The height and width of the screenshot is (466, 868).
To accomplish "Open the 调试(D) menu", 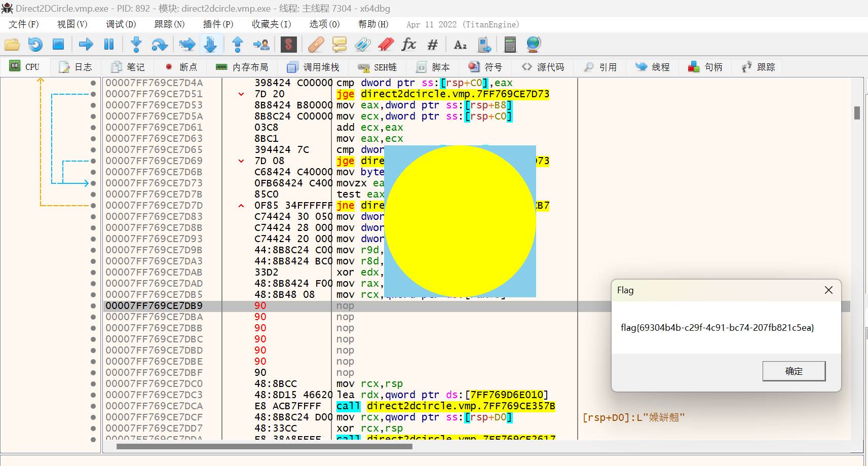I will 121,24.
